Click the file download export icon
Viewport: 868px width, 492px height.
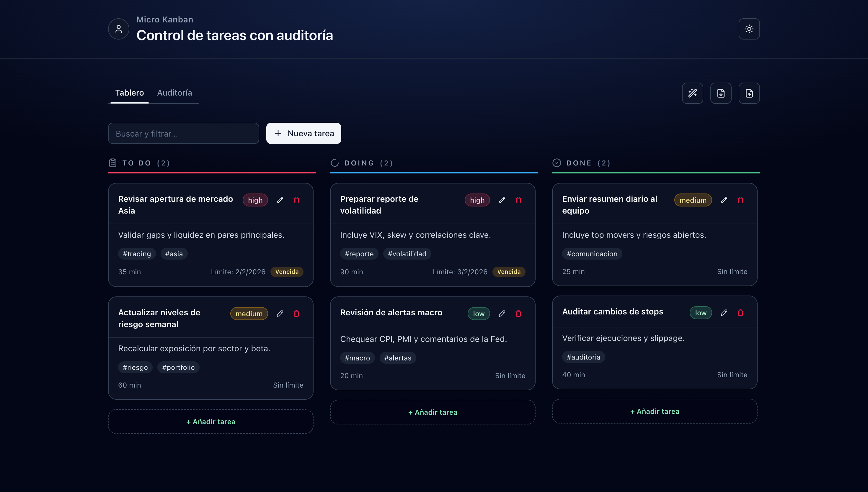click(x=721, y=93)
